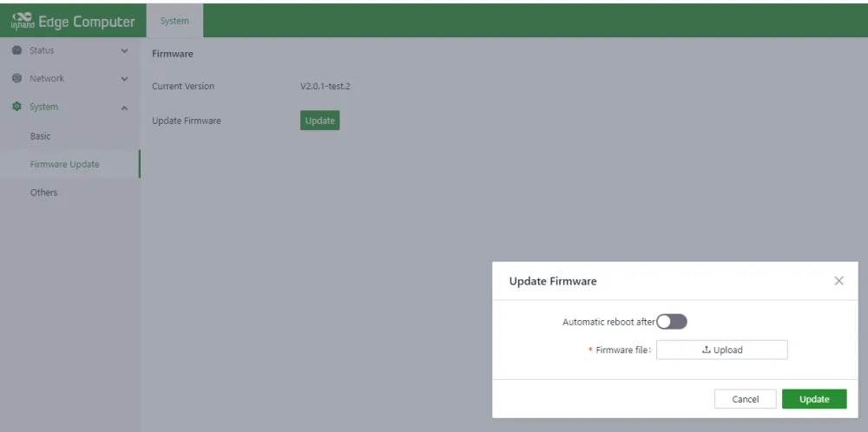Click the Edge Computer title
This screenshot has height=432, width=868.
tap(86, 22)
